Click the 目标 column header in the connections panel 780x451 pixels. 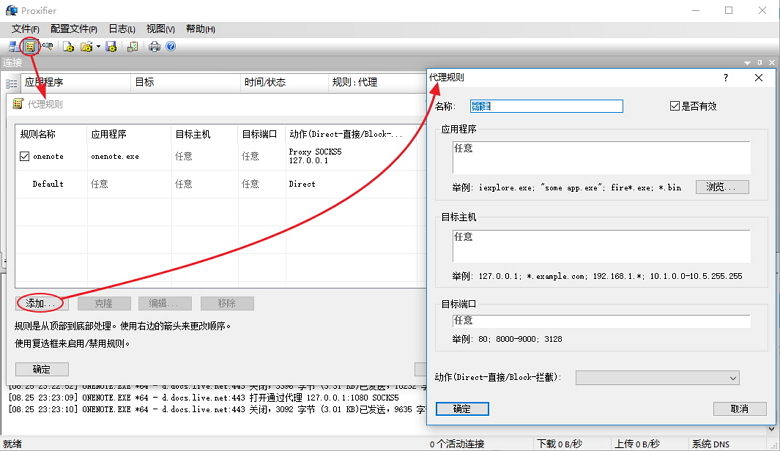(185, 83)
